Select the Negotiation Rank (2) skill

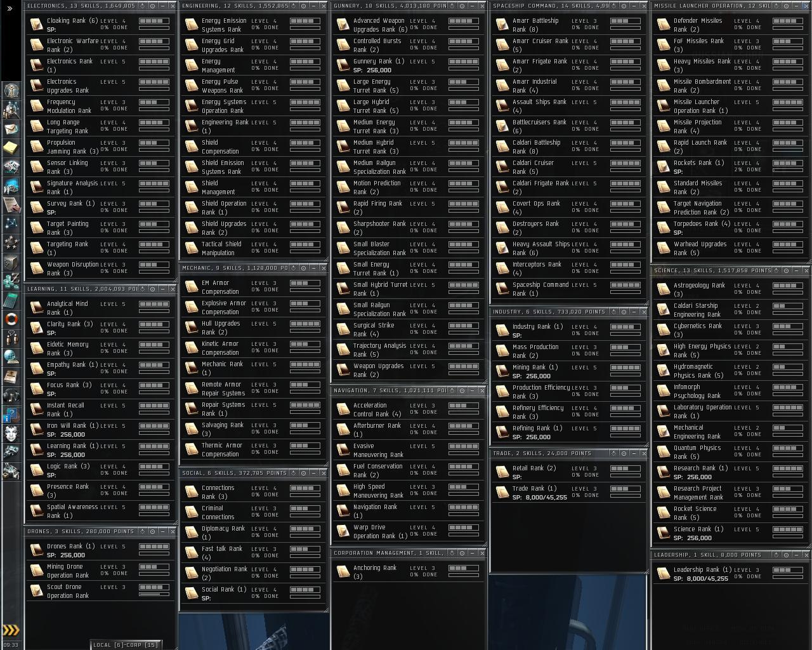click(253, 573)
